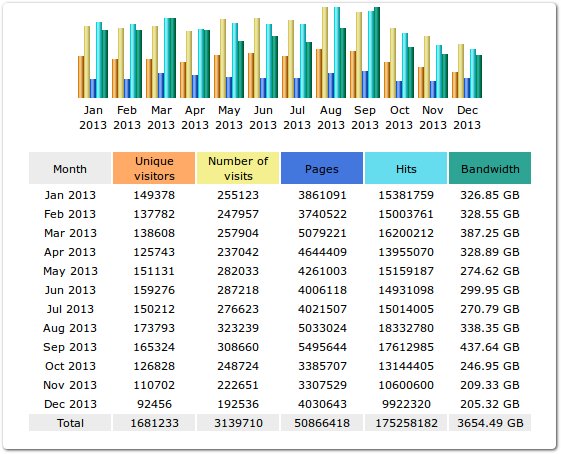Click the Number of visits column header
Viewport: 561px width, 454px height.
click(x=238, y=168)
